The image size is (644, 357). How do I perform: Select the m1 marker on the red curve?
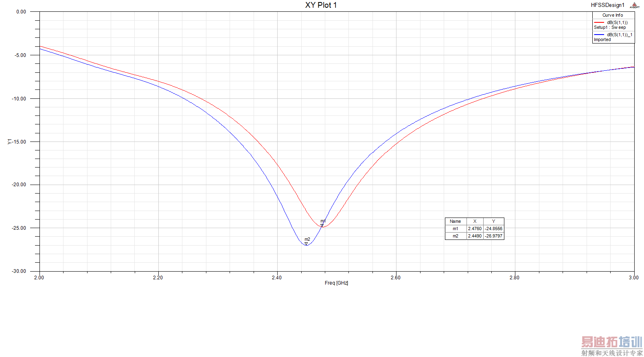point(322,225)
